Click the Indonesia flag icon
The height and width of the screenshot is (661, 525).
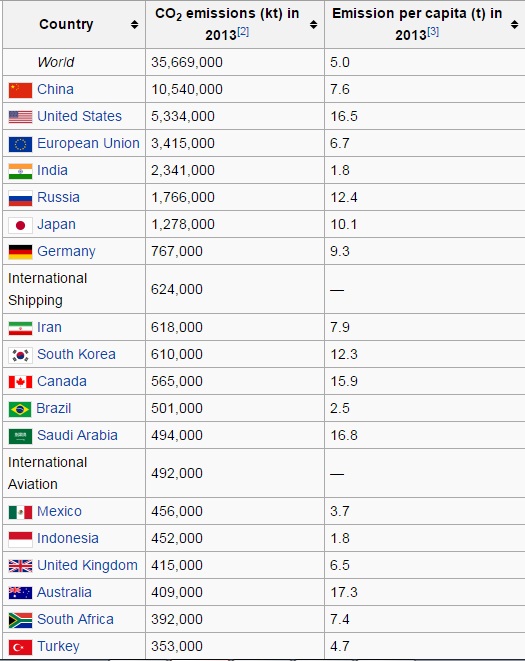coord(20,539)
